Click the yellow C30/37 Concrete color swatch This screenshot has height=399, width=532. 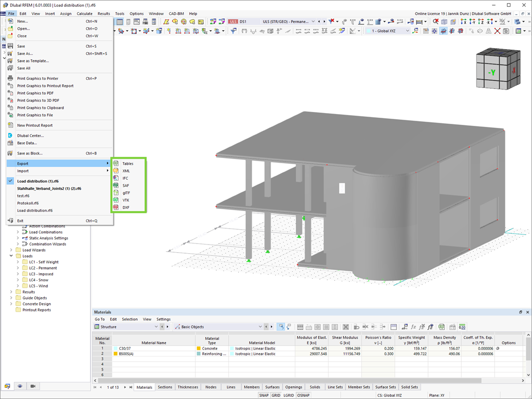point(198,348)
